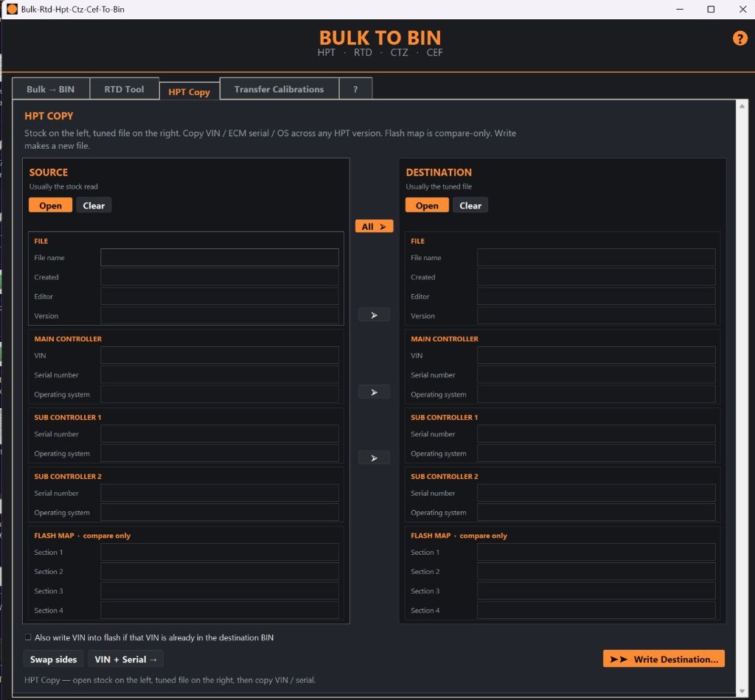Click source Version field

click(220, 315)
